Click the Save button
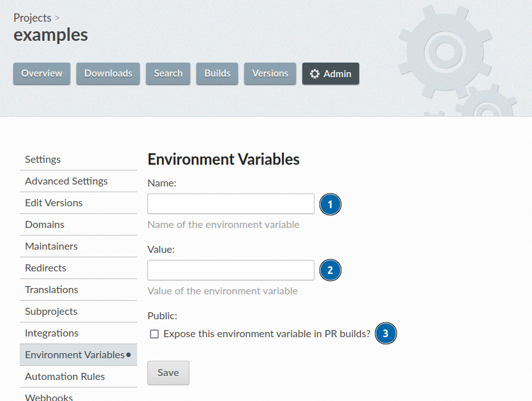 tap(168, 373)
